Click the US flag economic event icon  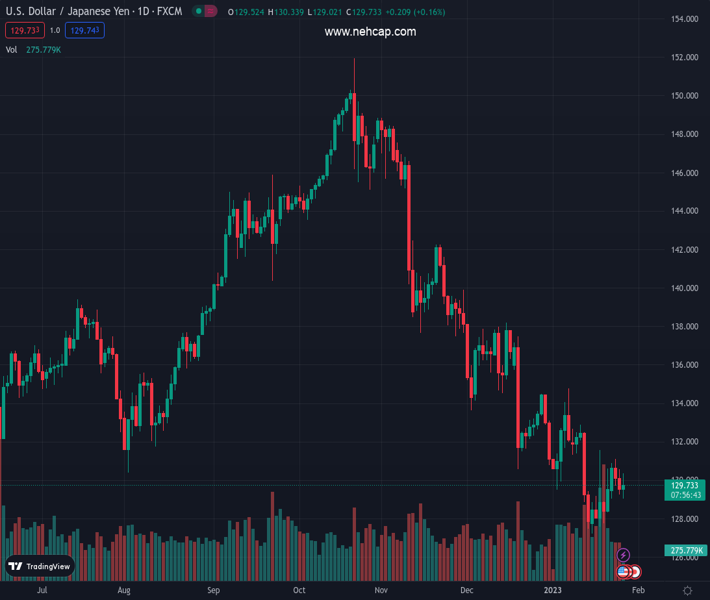(x=623, y=572)
